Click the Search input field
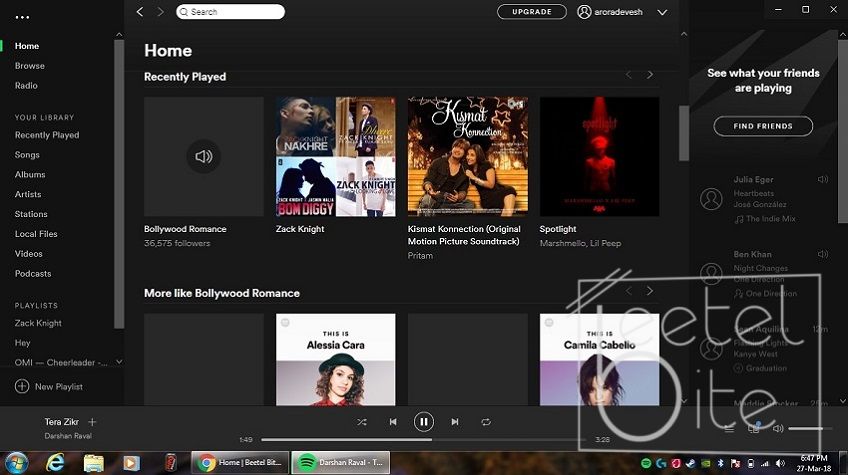Image resolution: width=848 pixels, height=475 pixels. 232,12
